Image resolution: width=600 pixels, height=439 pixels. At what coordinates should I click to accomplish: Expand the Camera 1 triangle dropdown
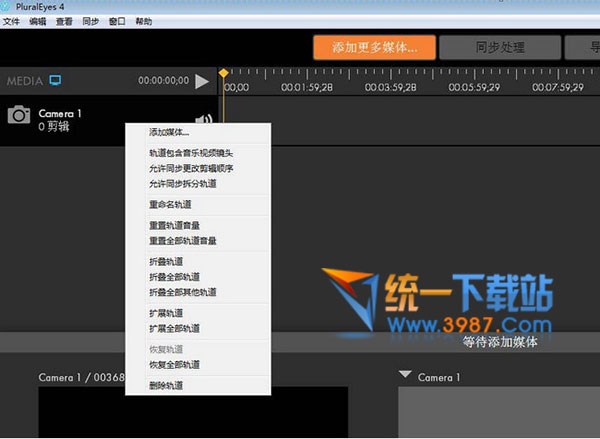405,375
